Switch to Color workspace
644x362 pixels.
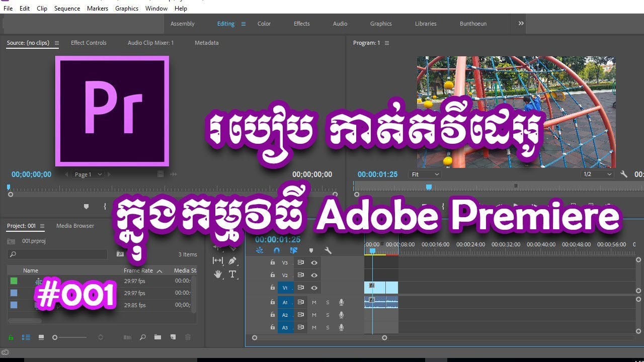[264, 24]
